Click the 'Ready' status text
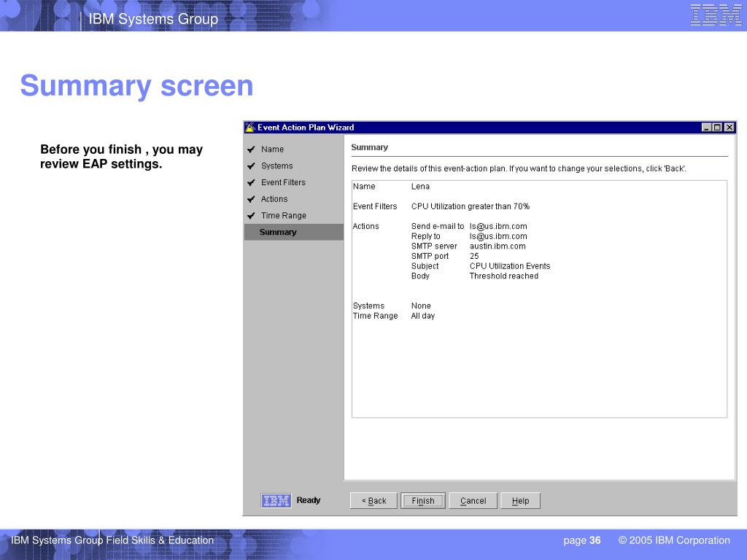Image resolution: width=747 pixels, height=560 pixels. pos(309,500)
